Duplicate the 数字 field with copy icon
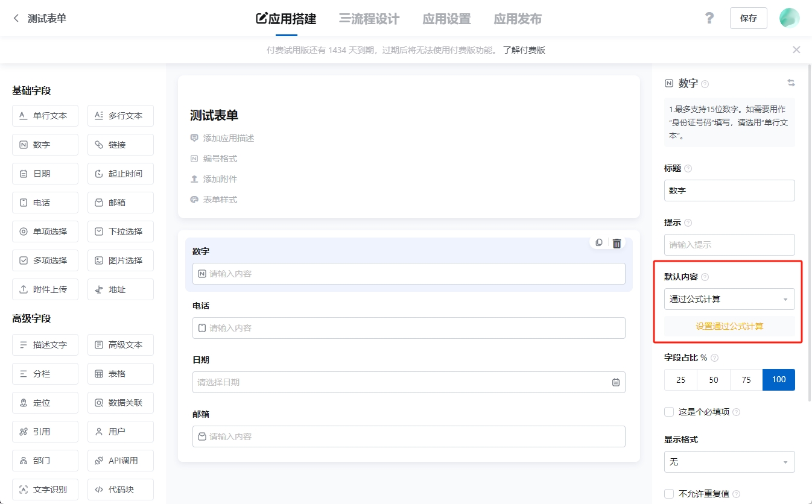This screenshot has width=812, height=504. coord(598,242)
